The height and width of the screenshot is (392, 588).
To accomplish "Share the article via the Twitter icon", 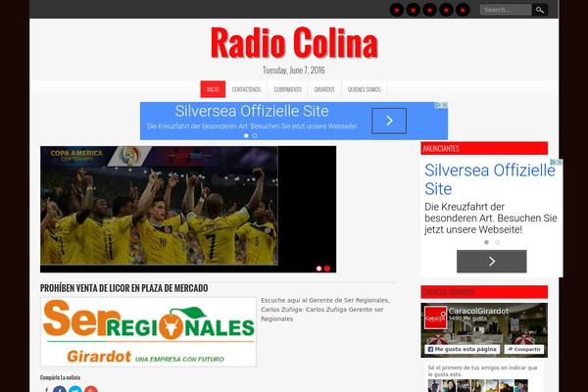I will pyautogui.click(x=75, y=389).
